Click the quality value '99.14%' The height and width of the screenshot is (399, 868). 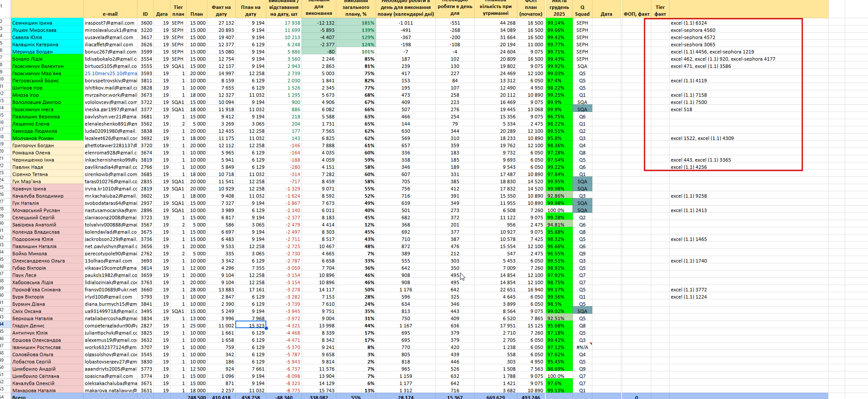point(556,23)
